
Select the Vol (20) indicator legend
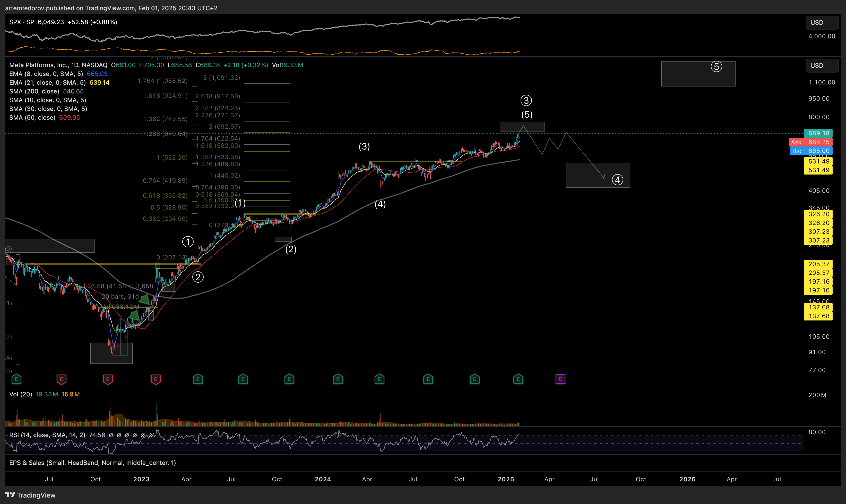pyautogui.click(x=21, y=394)
